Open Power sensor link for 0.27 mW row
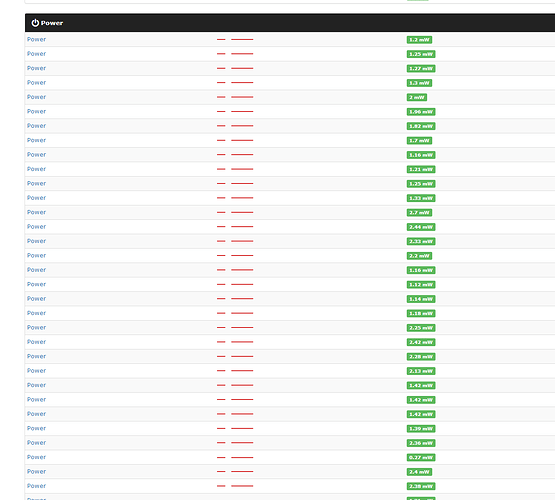 pos(36,457)
